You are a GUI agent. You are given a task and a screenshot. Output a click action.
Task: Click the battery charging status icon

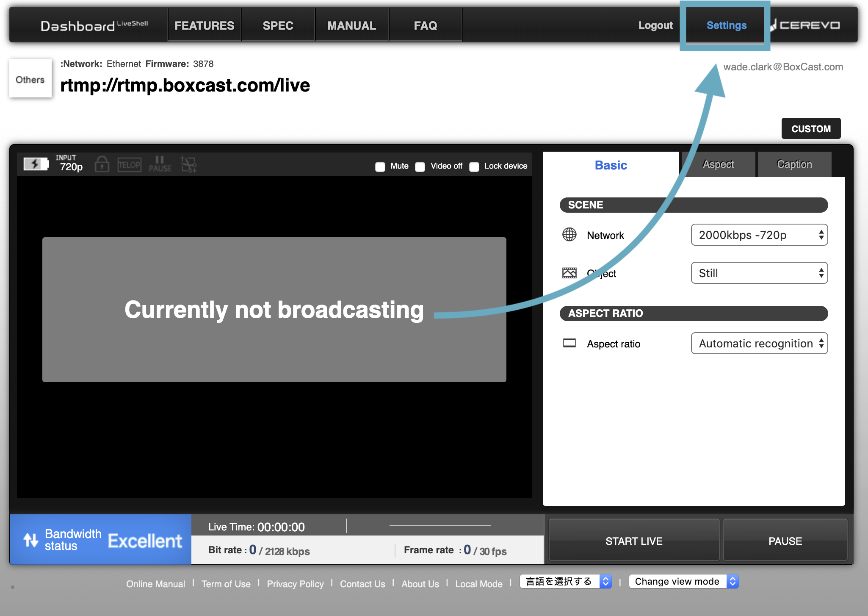36,164
